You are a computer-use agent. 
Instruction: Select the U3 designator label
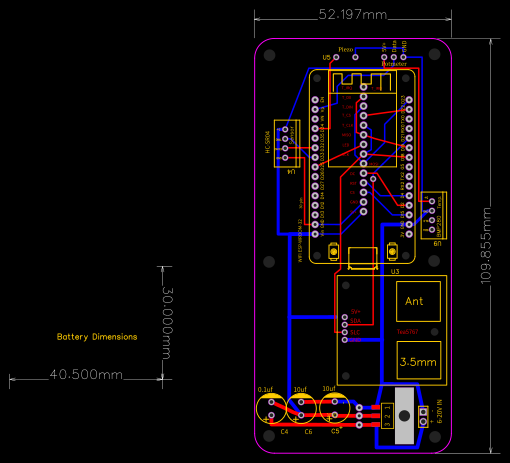(x=395, y=272)
